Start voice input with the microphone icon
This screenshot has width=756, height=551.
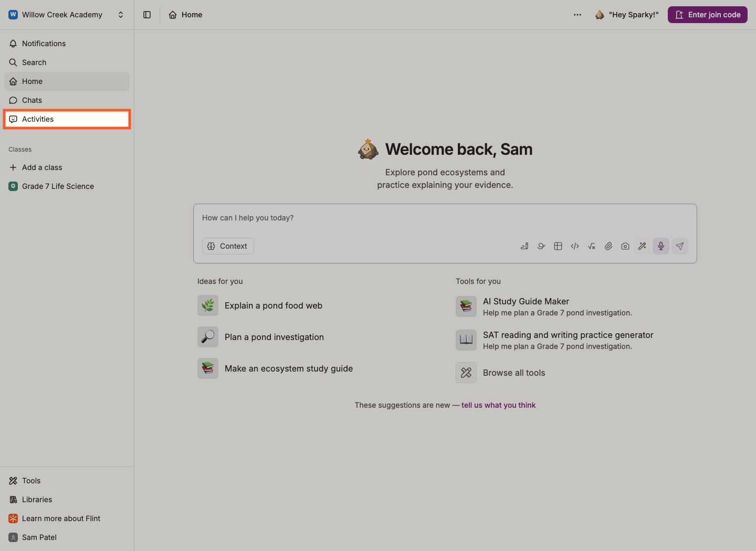(x=661, y=246)
